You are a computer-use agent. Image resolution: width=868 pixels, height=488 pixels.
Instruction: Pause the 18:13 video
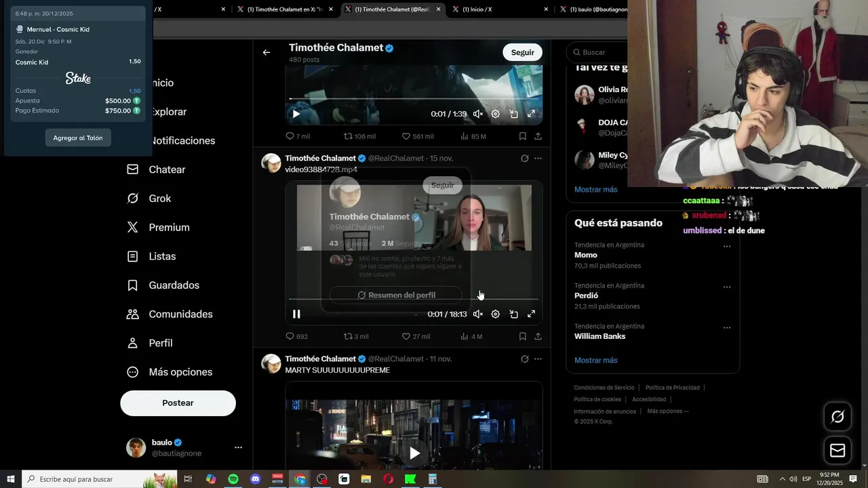(296, 314)
